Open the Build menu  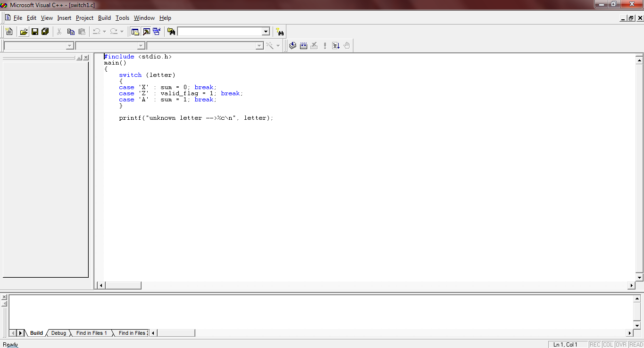click(x=104, y=18)
